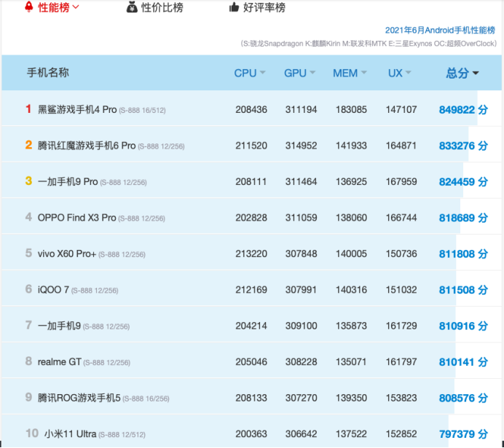Choose vivo X60 Pro+ entry
This screenshot has width=504, height=448.
click(x=67, y=254)
